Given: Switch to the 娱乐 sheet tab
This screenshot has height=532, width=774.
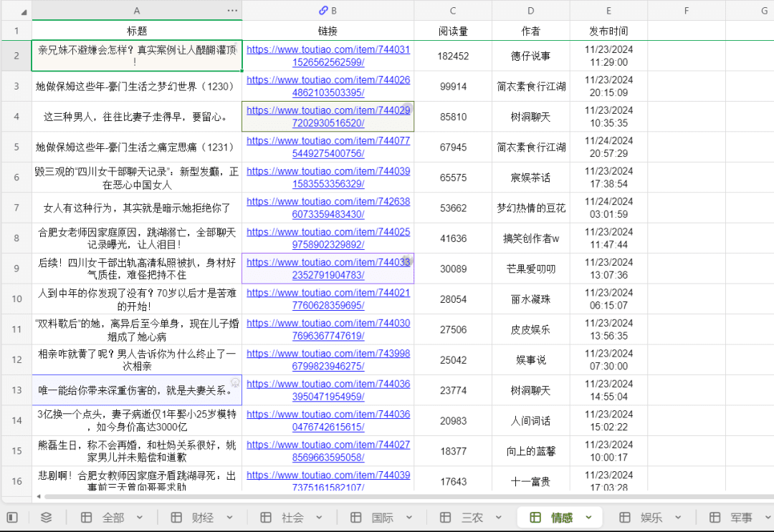Looking at the screenshot, I should point(651,517).
